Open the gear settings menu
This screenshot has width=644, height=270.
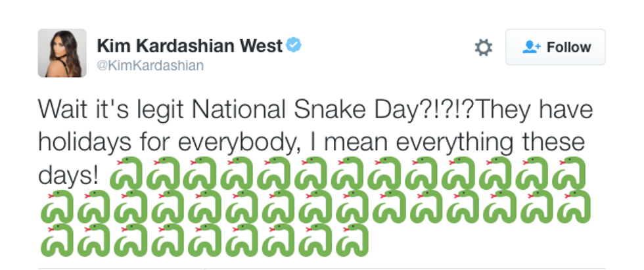click(484, 47)
